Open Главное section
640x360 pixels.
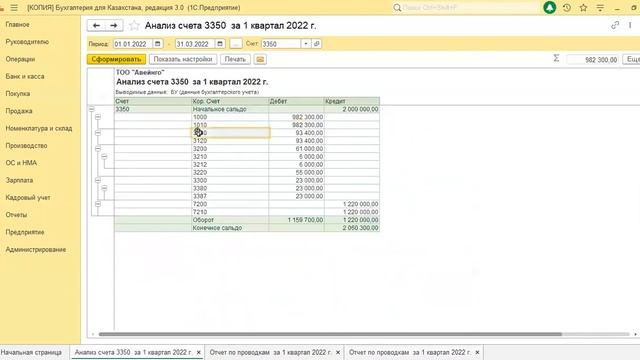tap(17, 24)
